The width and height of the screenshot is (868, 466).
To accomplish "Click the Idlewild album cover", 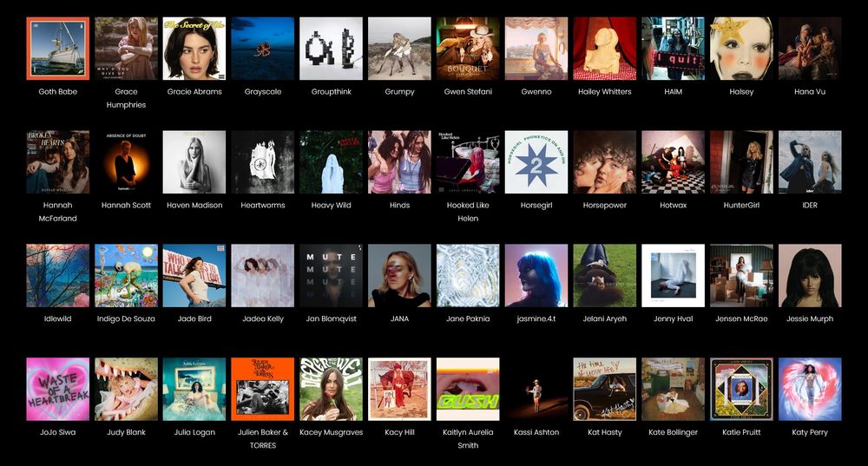I will coord(57,276).
